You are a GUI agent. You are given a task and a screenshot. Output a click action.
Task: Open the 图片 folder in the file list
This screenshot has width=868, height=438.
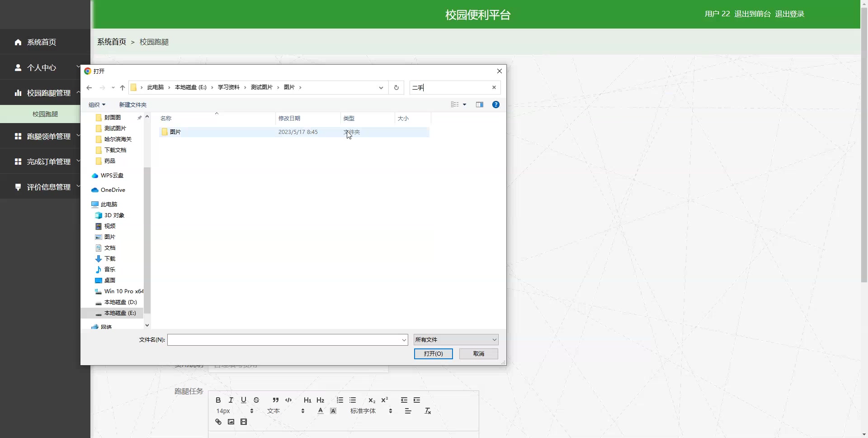pyautogui.click(x=175, y=132)
